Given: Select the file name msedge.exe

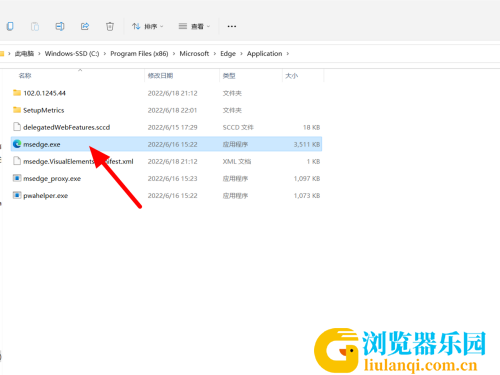Looking at the screenshot, I should tap(42, 144).
